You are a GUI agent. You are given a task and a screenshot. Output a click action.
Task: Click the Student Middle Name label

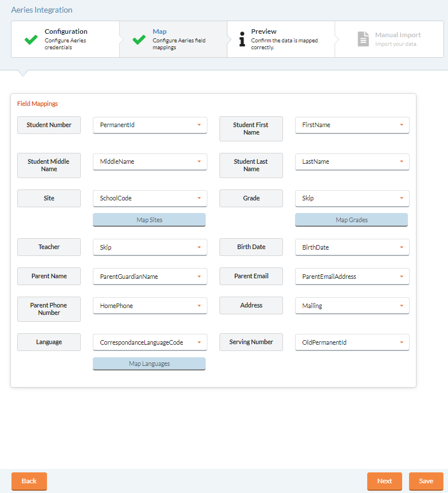(x=49, y=165)
